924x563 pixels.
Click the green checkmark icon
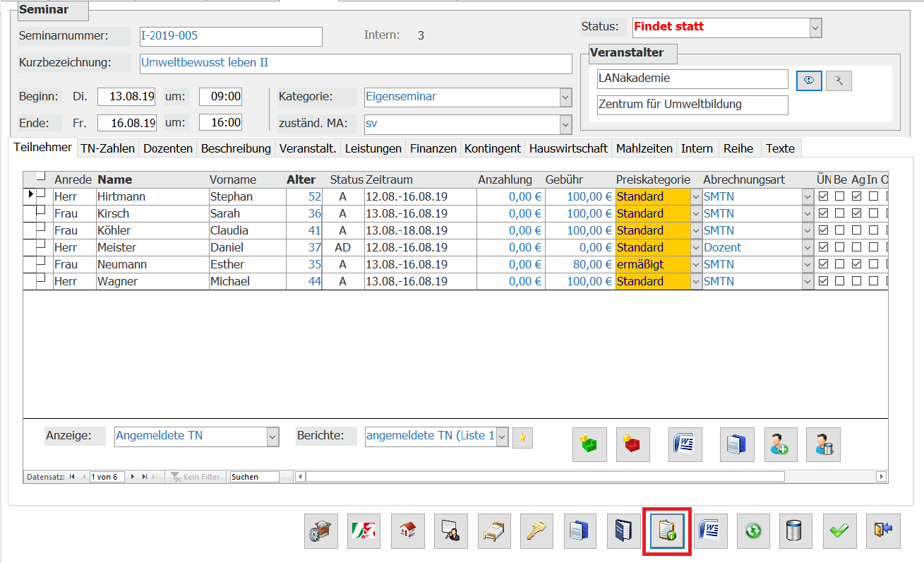point(839,531)
